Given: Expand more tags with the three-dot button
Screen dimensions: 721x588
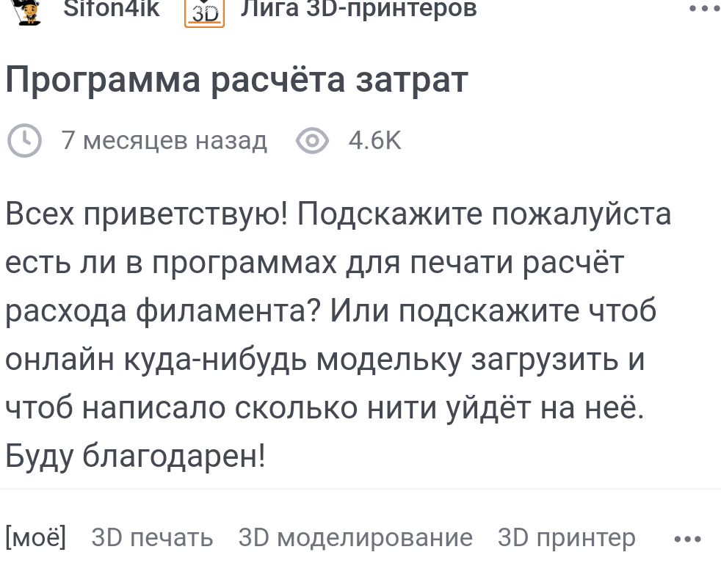Looking at the screenshot, I should coord(687,540).
